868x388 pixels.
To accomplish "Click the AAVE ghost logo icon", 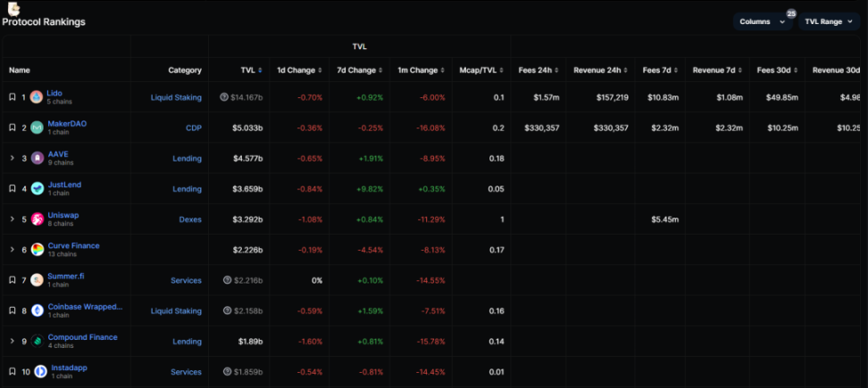I will pos(38,158).
